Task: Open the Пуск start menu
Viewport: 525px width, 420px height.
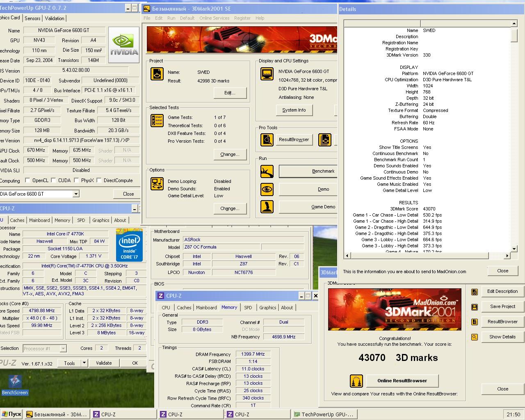Action: [11, 414]
